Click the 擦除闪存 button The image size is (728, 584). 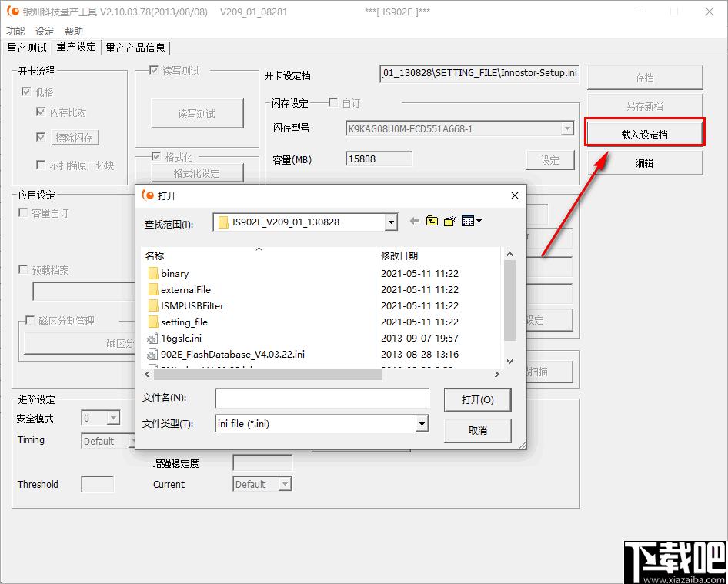[75, 138]
